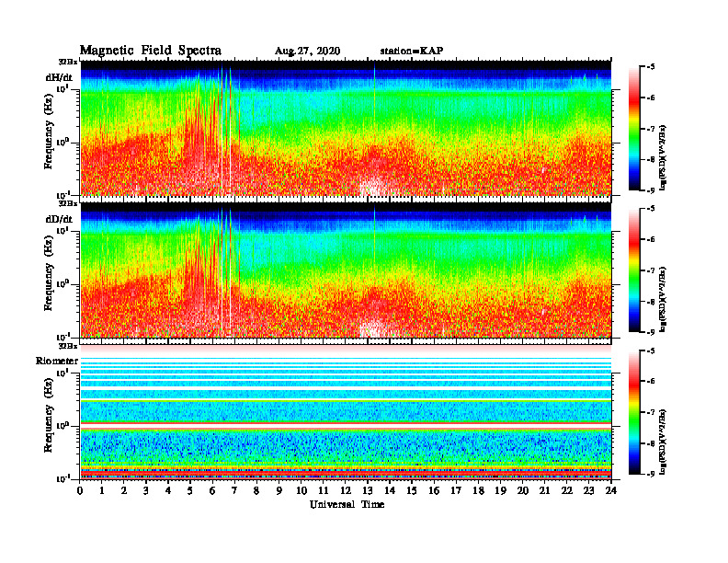Click hour tick label "11" on time axis
The width and height of the screenshot is (728, 563).
coord(324,490)
